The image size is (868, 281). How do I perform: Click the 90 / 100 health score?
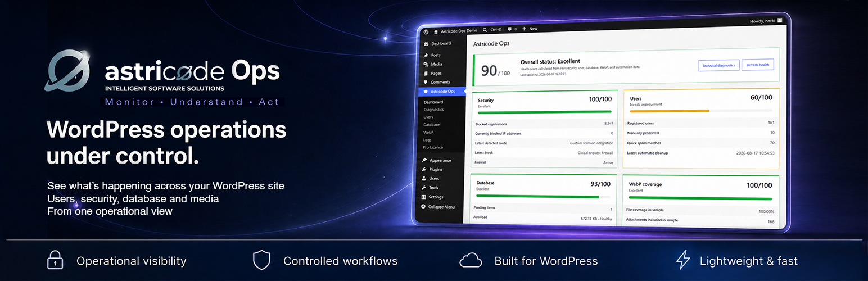495,71
